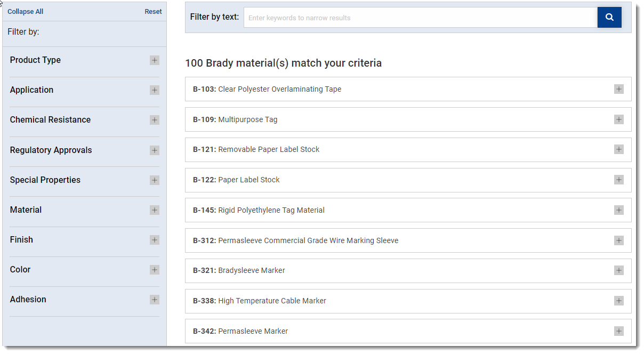Viewport: 644px width, 354px height.
Task: Open B-321 Bradysleeve Marker entry
Action: coord(408,270)
